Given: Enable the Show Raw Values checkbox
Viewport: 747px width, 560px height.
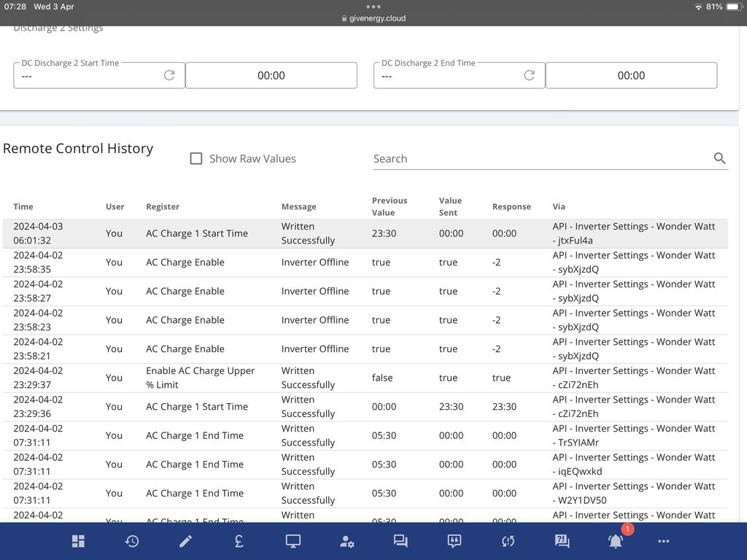Looking at the screenshot, I should tap(196, 158).
